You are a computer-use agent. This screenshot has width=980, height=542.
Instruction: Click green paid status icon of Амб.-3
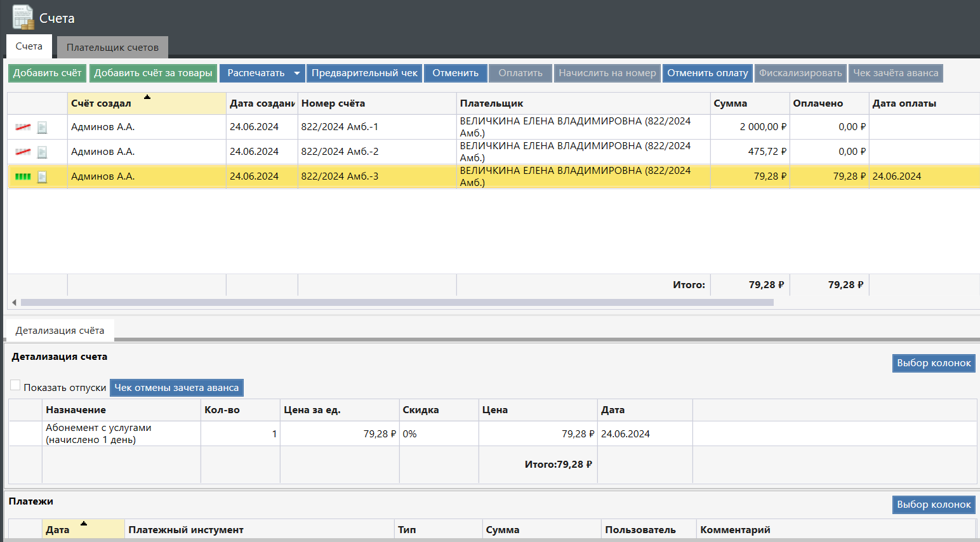click(x=23, y=177)
